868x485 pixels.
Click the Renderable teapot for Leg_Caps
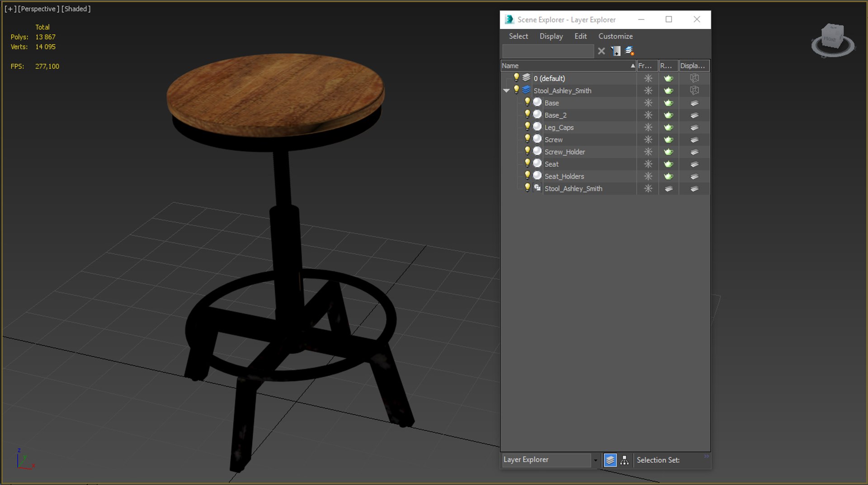(x=669, y=127)
